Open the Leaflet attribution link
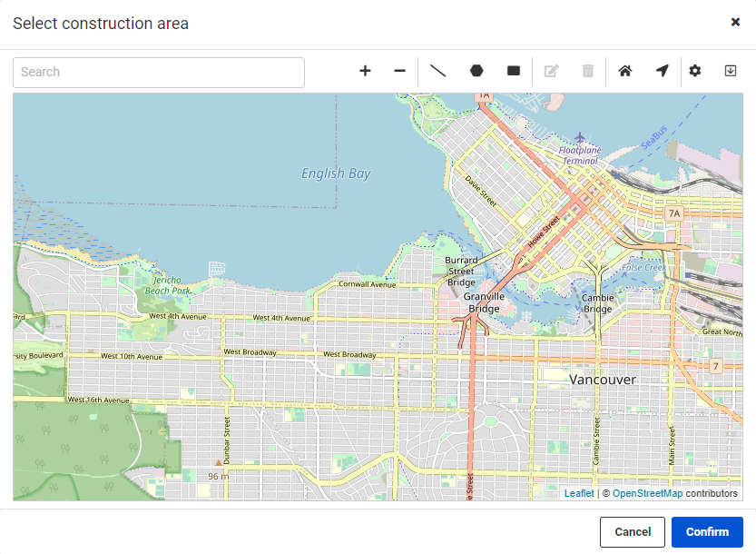 coord(578,493)
